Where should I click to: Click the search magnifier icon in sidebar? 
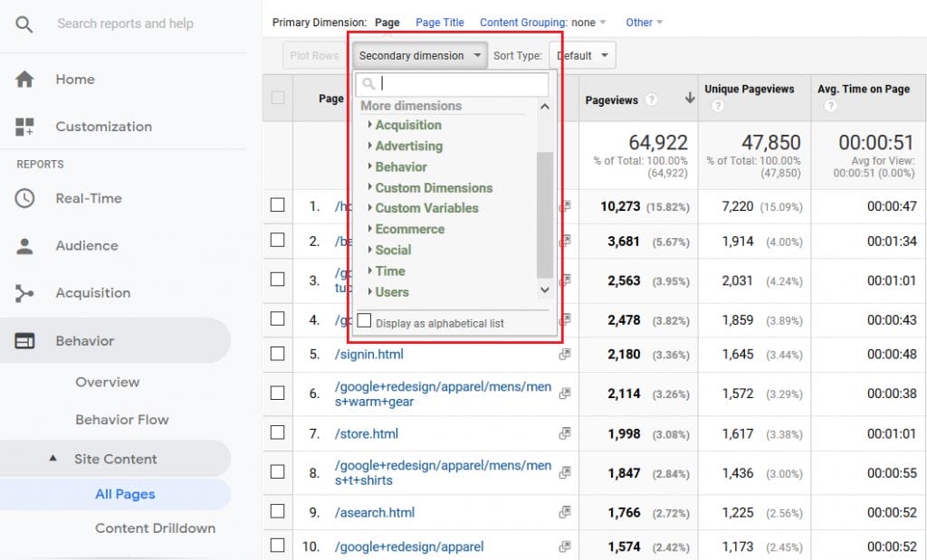point(24,24)
